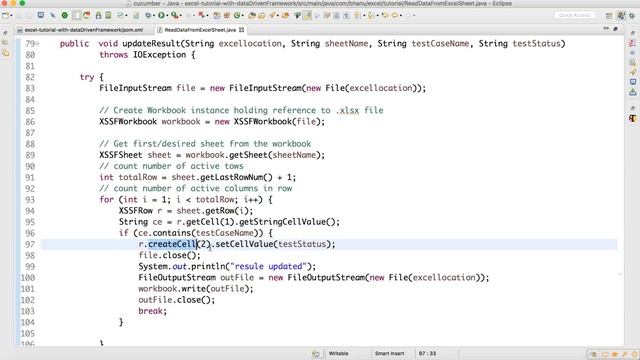The width and height of the screenshot is (640, 360).
Task: Expand the External Tools dropdown arrow
Action: (x=180, y=16)
